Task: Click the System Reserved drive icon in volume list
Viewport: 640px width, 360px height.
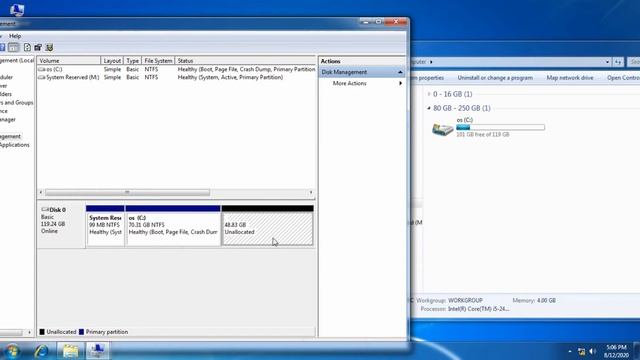Action: click(x=41, y=77)
